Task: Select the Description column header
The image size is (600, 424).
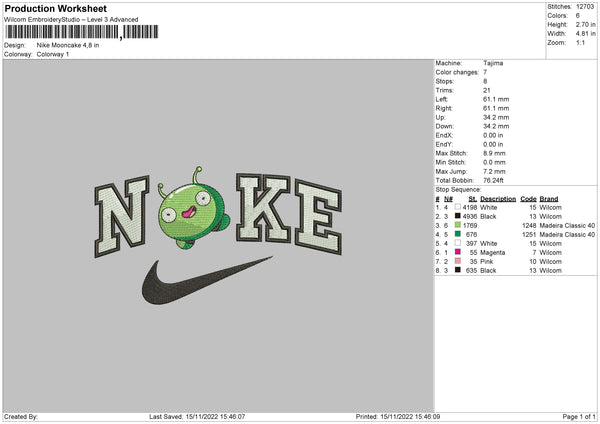Action: pyautogui.click(x=498, y=199)
